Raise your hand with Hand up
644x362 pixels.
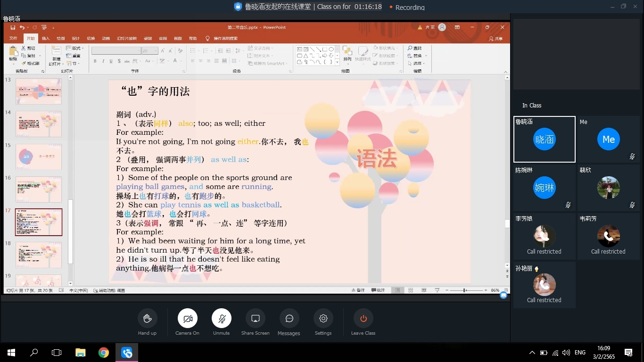147,319
